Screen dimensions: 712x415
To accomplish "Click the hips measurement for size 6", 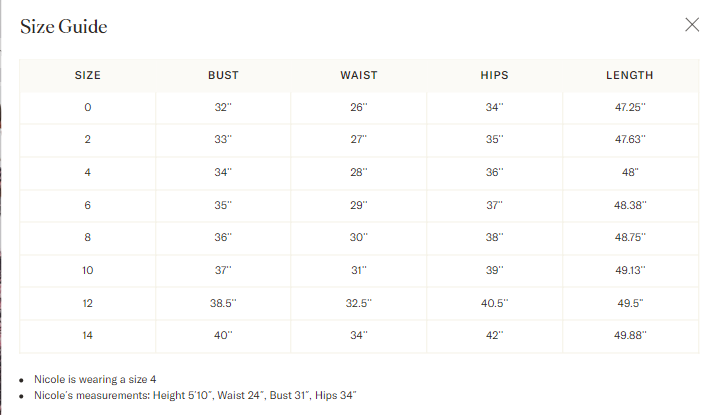I will [494, 205].
